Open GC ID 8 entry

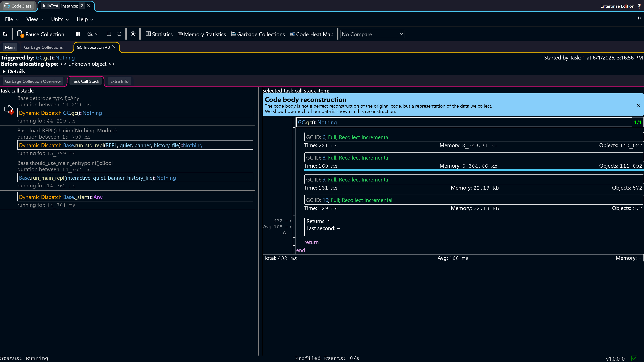pos(474,158)
